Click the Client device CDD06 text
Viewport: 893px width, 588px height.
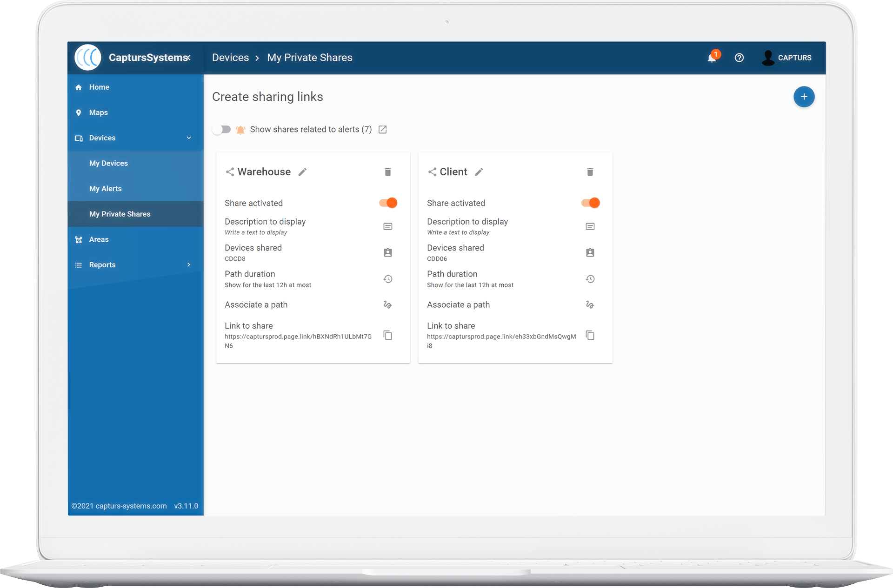(x=437, y=259)
